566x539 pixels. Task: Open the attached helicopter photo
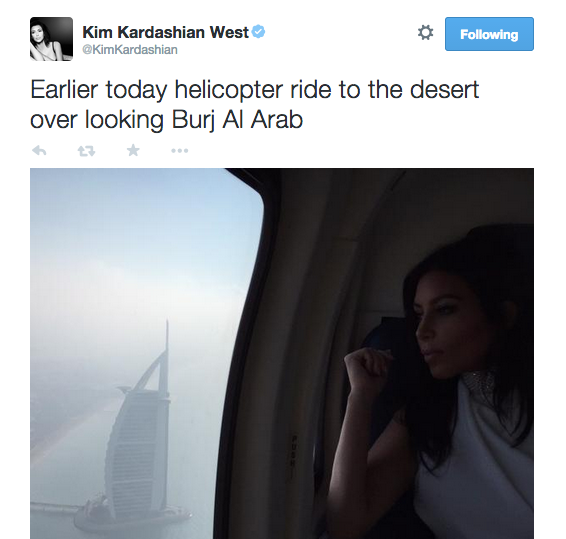(282, 353)
